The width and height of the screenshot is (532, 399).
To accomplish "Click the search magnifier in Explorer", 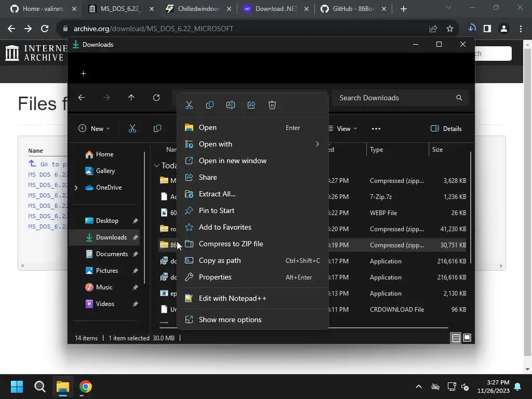I will 459,98.
